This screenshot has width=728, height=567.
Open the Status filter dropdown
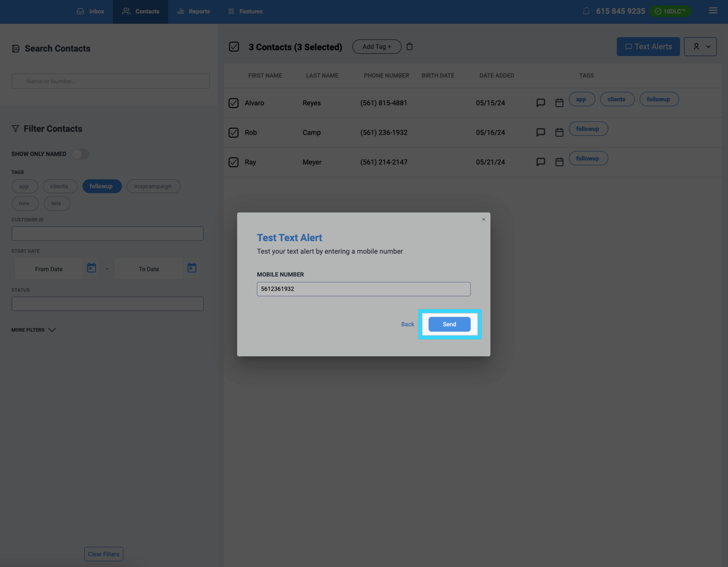(107, 304)
